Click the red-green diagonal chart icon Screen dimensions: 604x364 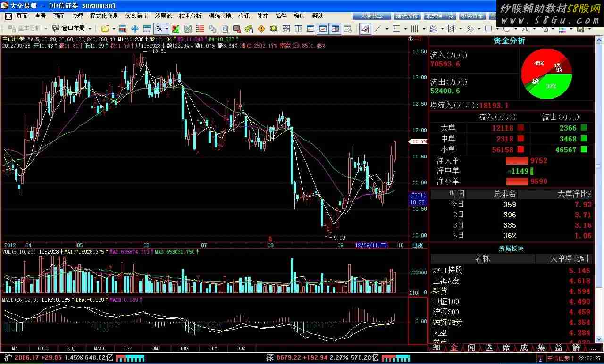pos(175,28)
